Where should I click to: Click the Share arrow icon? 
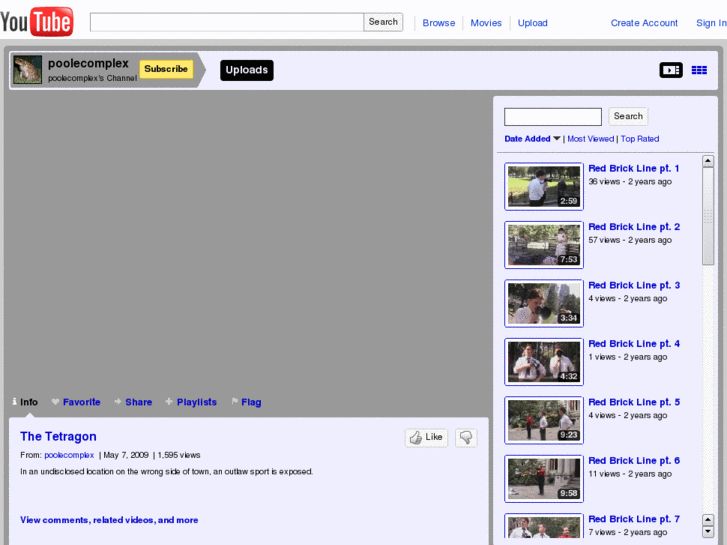(x=118, y=402)
